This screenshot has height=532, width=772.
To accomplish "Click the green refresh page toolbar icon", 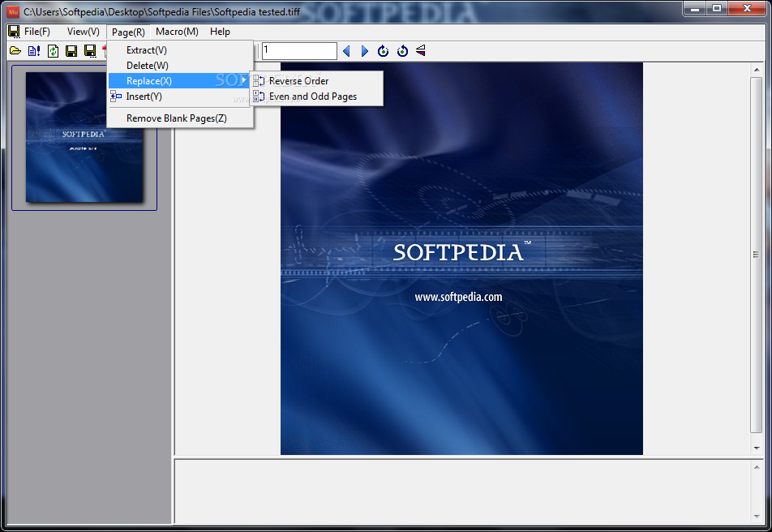I will pos(53,51).
